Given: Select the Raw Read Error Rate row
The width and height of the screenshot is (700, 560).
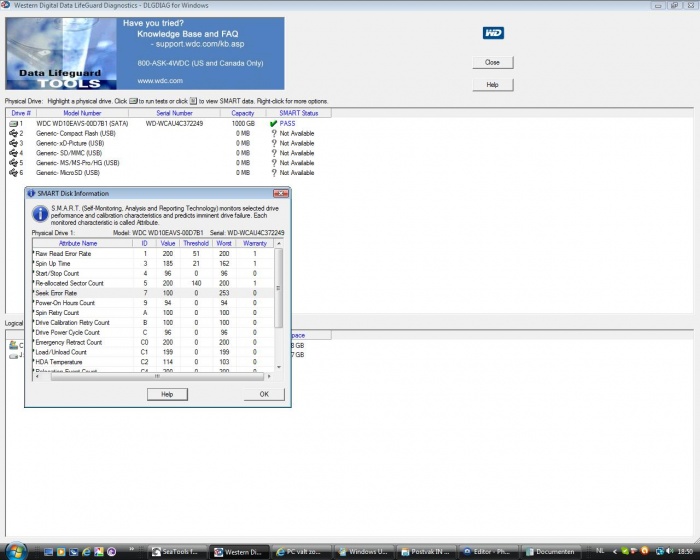Looking at the screenshot, I should pyautogui.click(x=153, y=254).
